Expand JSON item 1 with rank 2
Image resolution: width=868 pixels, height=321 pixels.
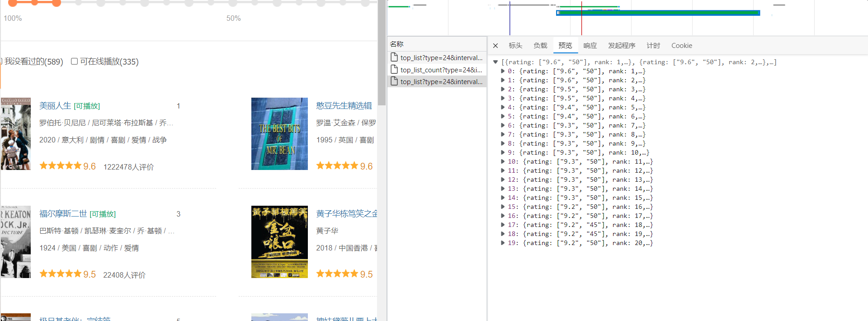502,80
